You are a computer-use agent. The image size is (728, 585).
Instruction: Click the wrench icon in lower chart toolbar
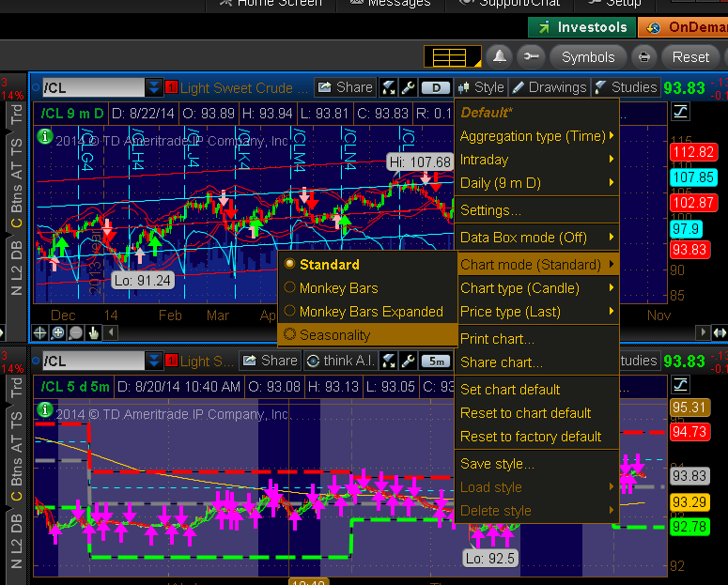(408, 361)
